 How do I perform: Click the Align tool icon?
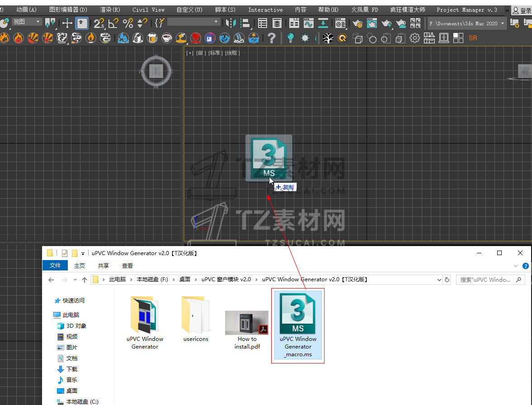[x=245, y=23]
